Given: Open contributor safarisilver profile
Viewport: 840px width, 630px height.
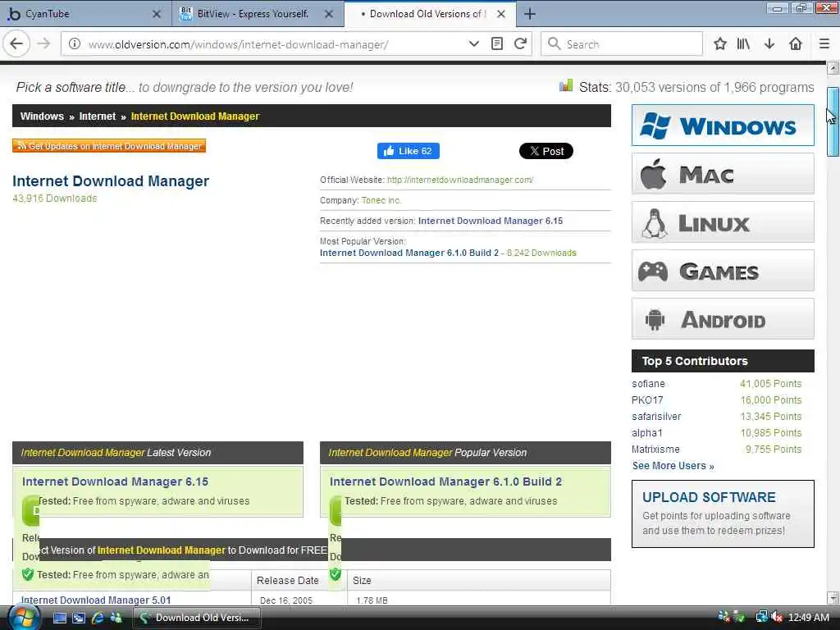Looking at the screenshot, I should click(x=656, y=416).
